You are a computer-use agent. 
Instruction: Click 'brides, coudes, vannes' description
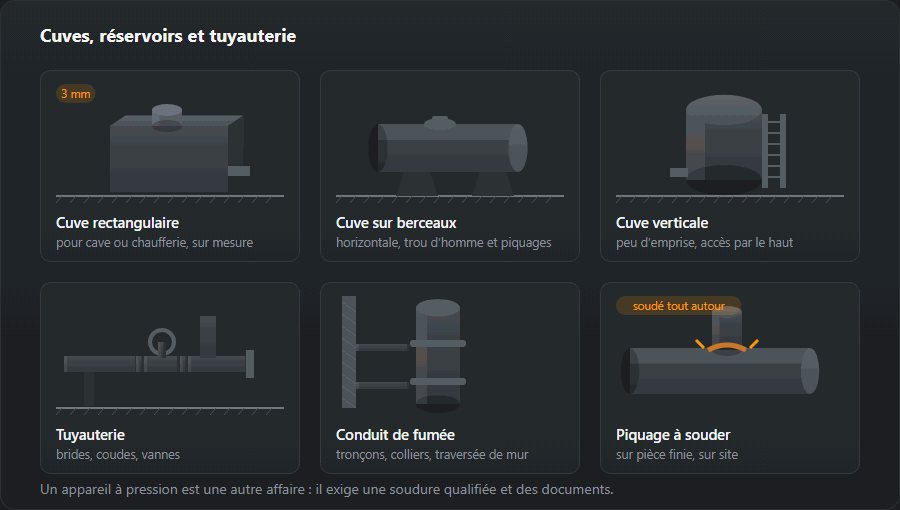118,454
